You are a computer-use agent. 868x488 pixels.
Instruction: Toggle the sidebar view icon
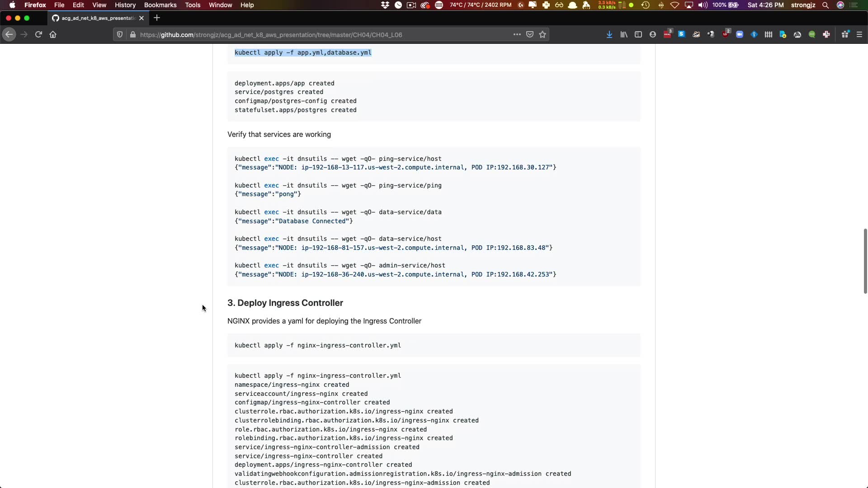638,34
